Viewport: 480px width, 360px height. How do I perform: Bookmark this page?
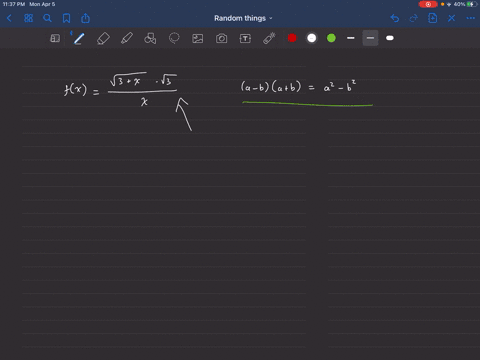click(x=66, y=18)
